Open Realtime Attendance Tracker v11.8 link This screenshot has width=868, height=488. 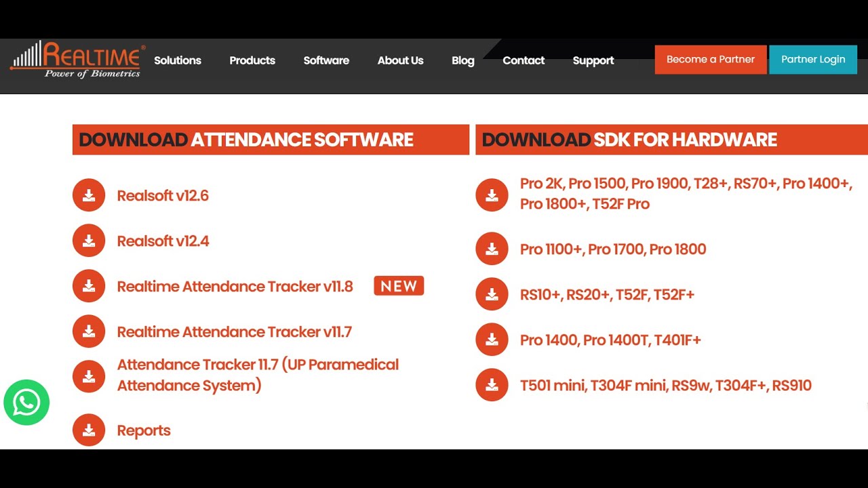click(x=235, y=287)
